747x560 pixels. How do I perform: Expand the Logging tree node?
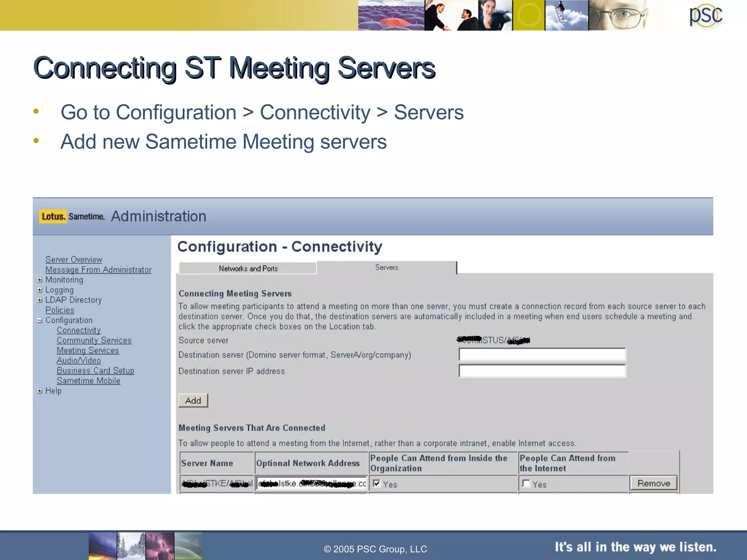click(x=40, y=290)
